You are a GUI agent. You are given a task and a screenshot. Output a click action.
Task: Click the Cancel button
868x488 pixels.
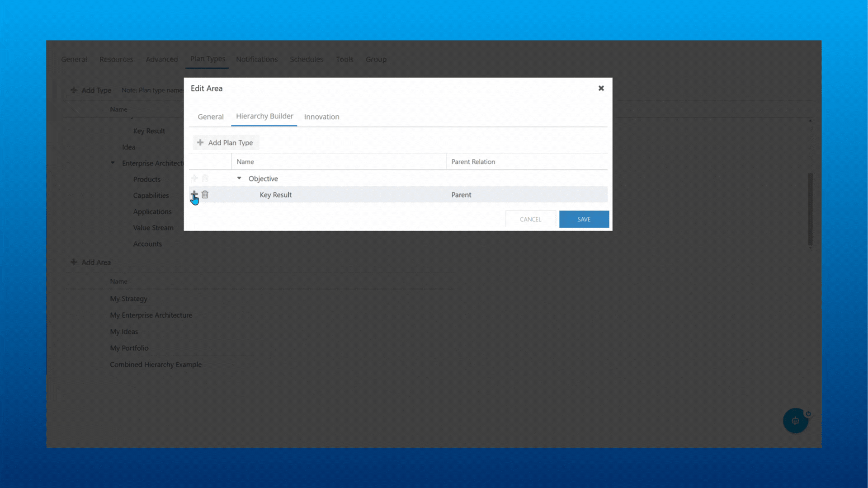(530, 219)
